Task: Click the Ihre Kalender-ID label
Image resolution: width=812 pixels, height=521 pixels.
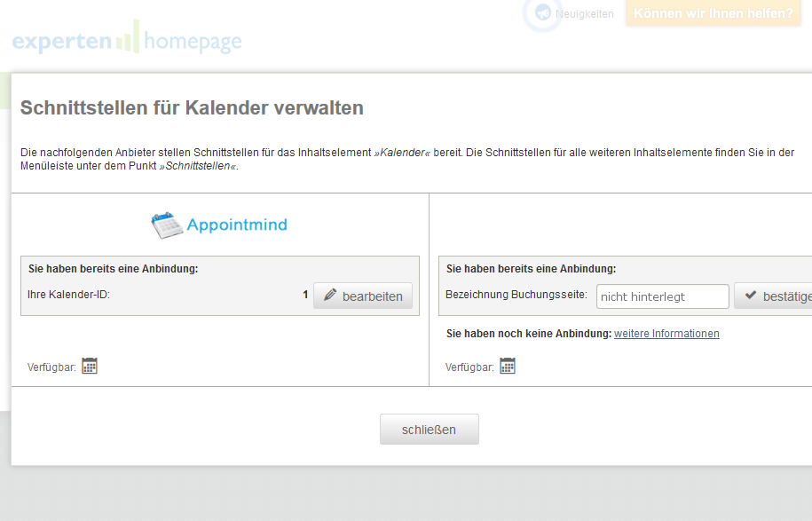Action: [x=68, y=294]
